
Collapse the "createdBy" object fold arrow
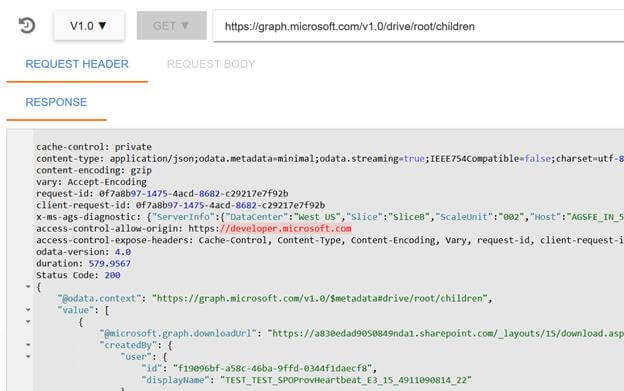click(x=28, y=344)
